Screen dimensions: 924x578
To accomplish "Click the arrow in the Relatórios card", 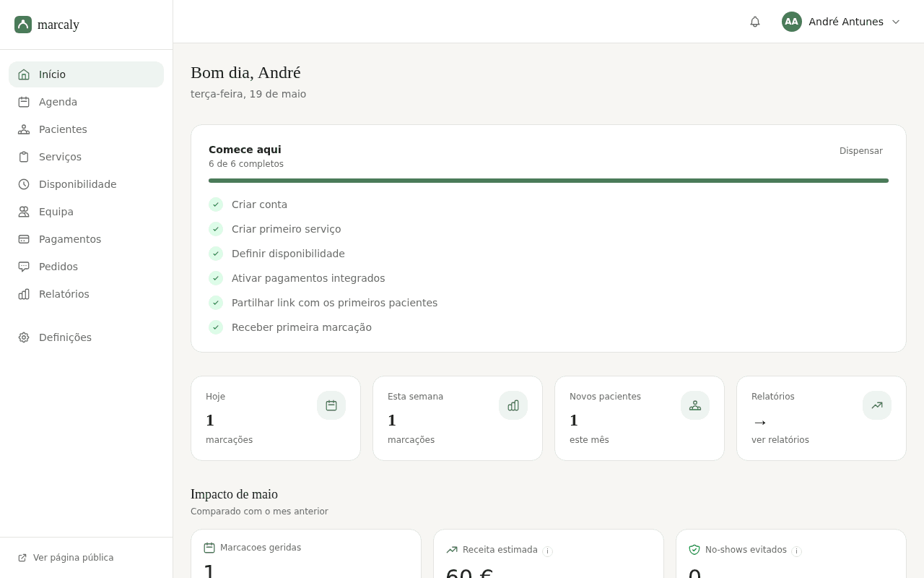I will click(759, 421).
